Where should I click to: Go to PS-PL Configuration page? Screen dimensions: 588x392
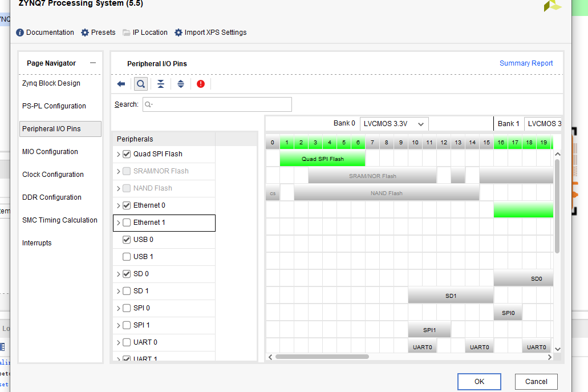coord(54,106)
